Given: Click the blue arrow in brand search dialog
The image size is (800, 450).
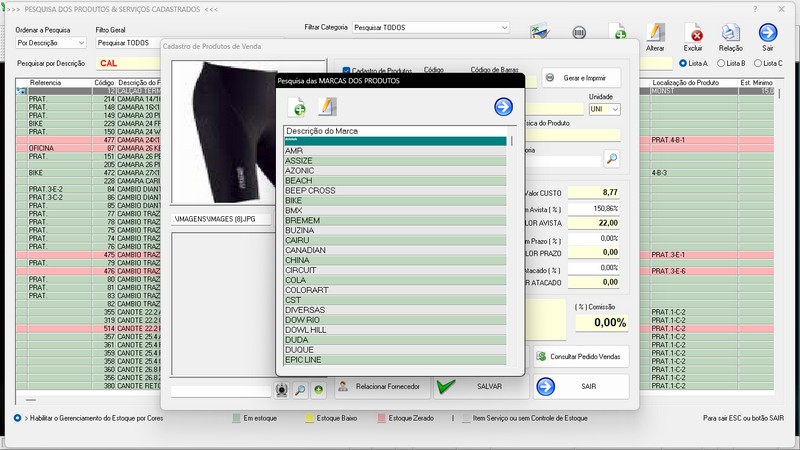Looking at the screenshot, I should [x=503, y=107].
